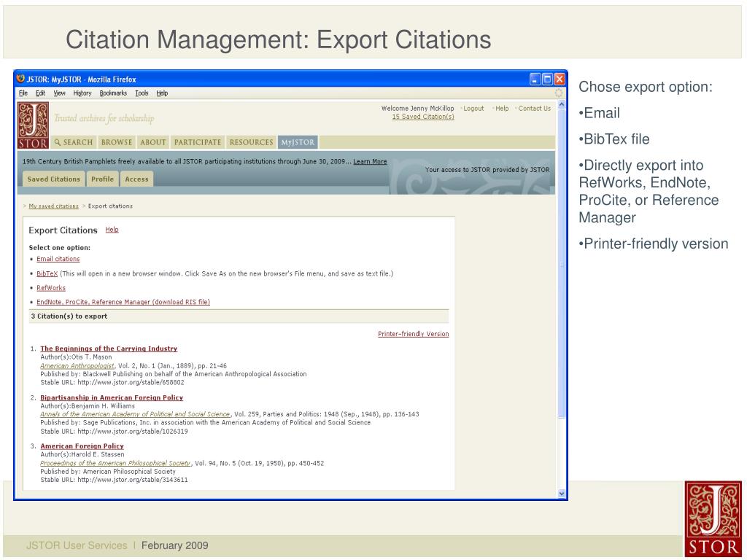Open Bipartisanship in American Foreign Policy article
The height and width of the screenshot is (560, 747).
coord(112,397)
